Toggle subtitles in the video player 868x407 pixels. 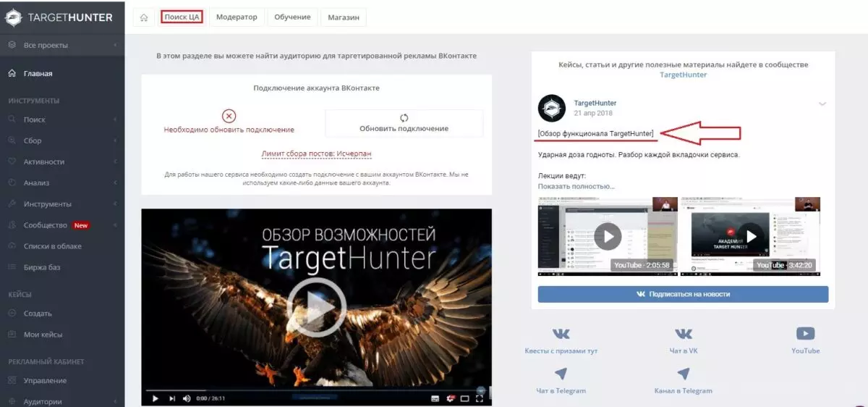tap(435, 398)
